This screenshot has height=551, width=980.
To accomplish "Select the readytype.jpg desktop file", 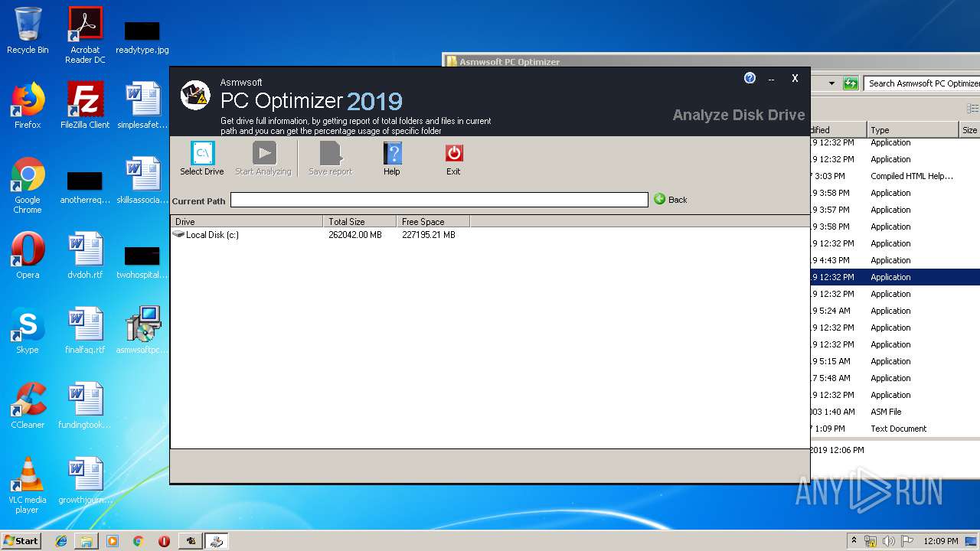I will coord(142,35).
